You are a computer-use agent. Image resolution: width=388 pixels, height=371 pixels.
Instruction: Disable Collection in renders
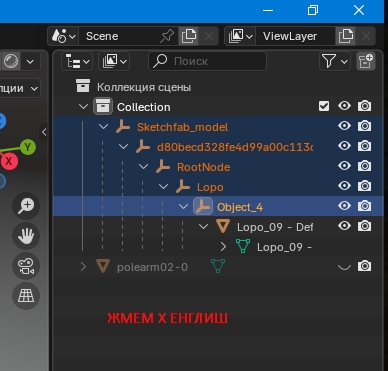(365, 106)
